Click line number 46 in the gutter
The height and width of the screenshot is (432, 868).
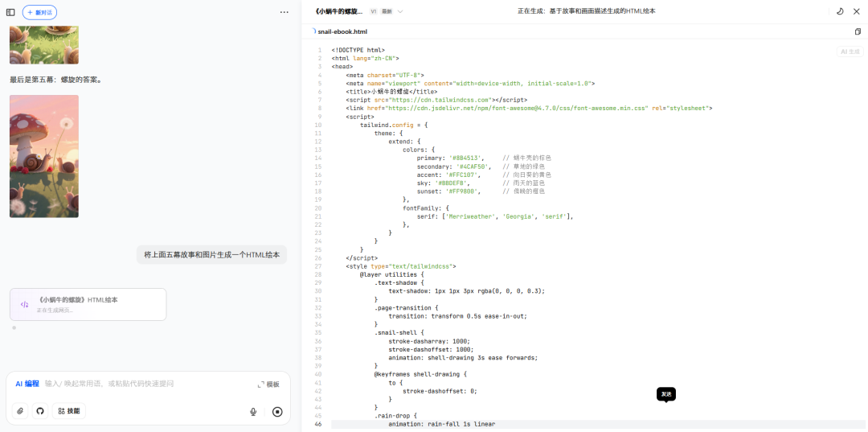pyautogui.click(x=318, y=424)
